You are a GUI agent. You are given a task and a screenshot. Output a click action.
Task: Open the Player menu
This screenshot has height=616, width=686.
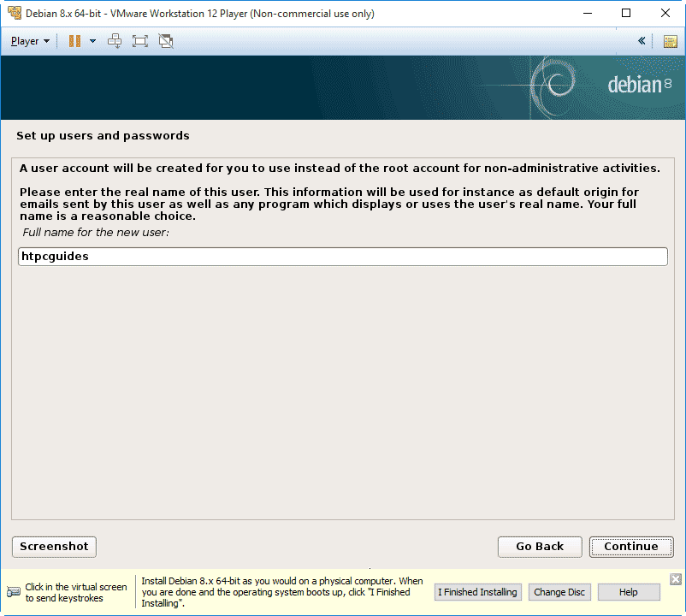pyautogui.click(x=30, y=41)
